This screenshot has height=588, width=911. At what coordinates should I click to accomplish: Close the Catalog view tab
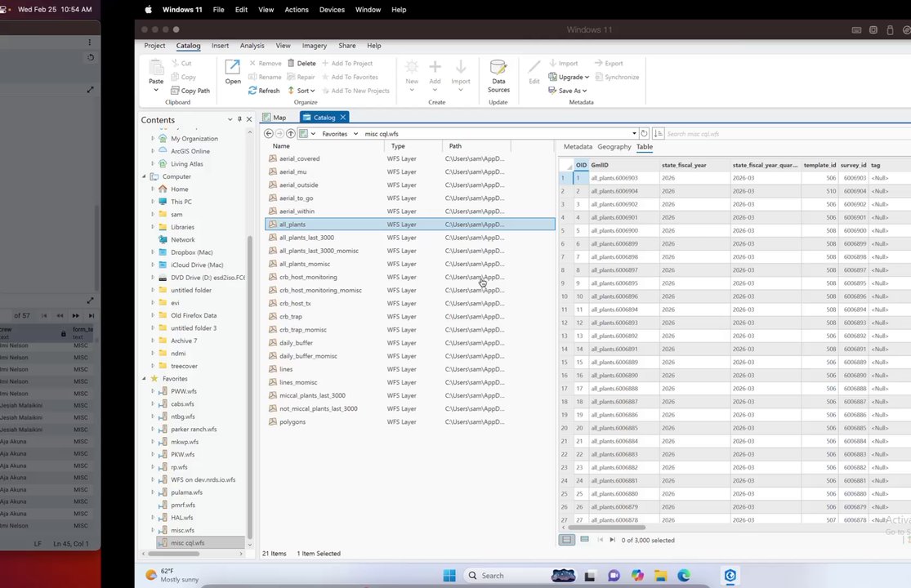coord(343,118)
